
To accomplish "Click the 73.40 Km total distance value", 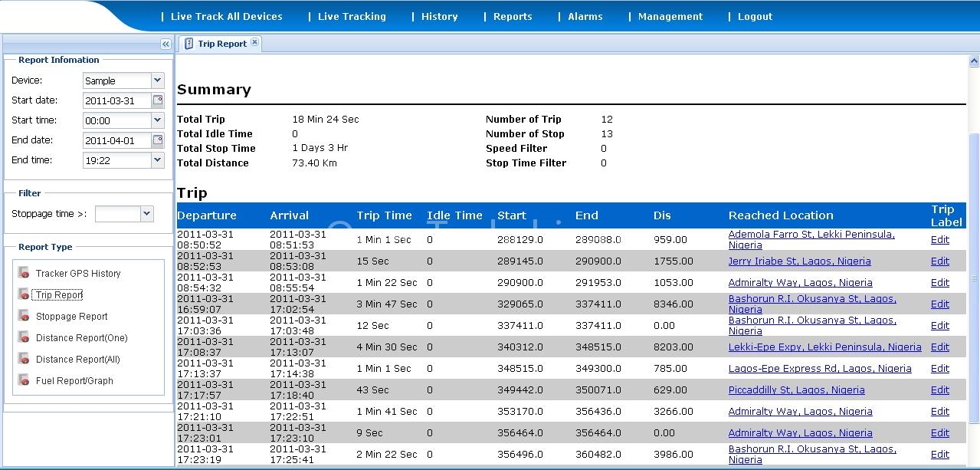I will click(314, 163).
